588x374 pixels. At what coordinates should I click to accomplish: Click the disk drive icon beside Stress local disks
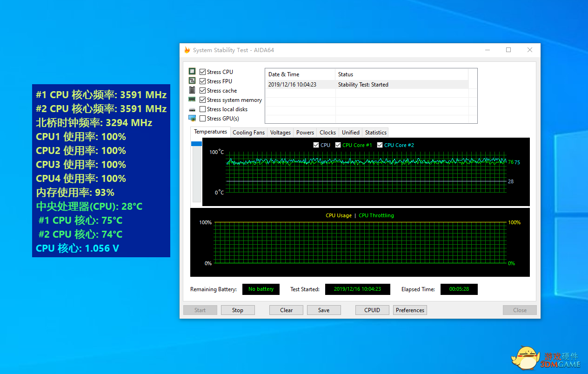pyautogui.click(x=192, y=109)
